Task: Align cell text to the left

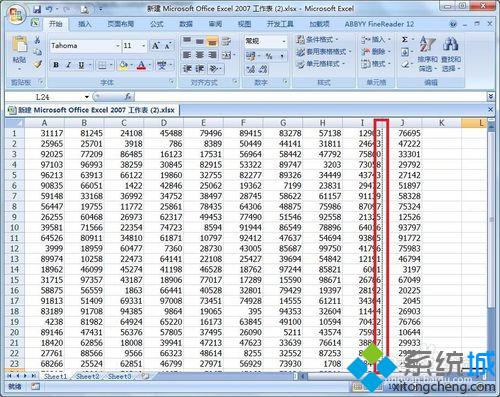Action: [187, 55]
